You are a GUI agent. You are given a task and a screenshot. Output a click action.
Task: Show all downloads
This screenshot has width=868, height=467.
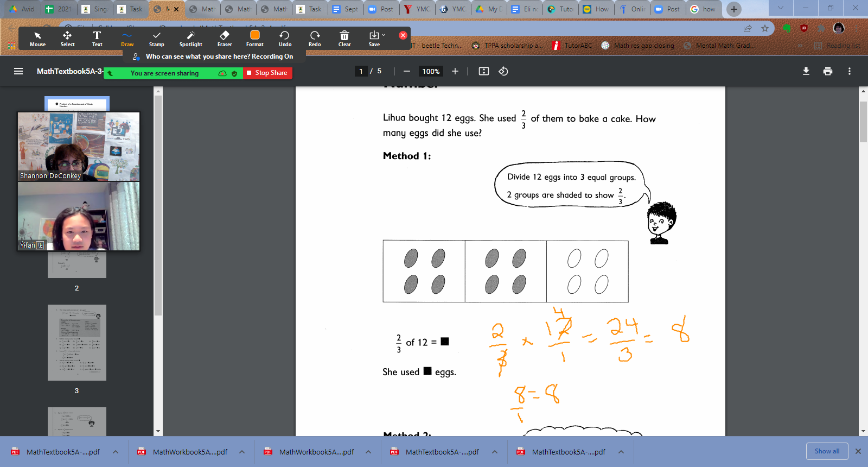[827, 451]
